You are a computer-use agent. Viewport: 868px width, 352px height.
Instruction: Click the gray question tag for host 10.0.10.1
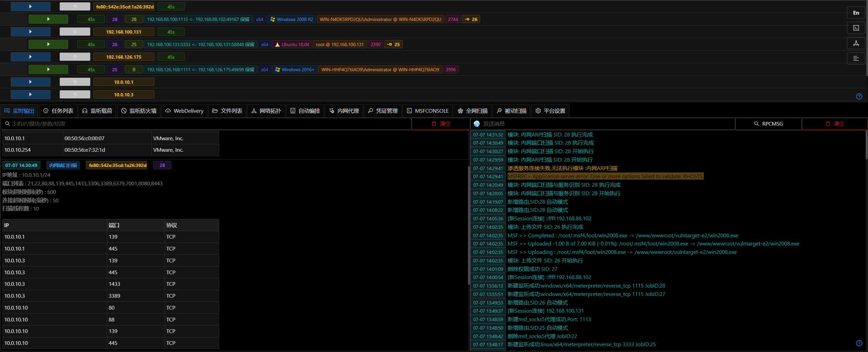[75, 82]
